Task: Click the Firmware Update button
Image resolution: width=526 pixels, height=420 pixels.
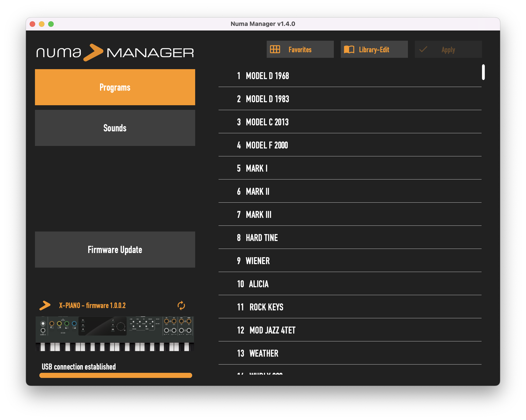Action: click(115, 250)
